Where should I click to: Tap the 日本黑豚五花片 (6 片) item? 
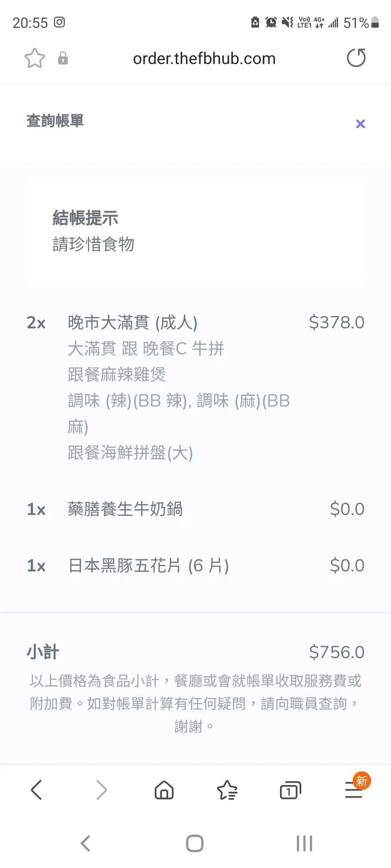[x=148, y=565]
